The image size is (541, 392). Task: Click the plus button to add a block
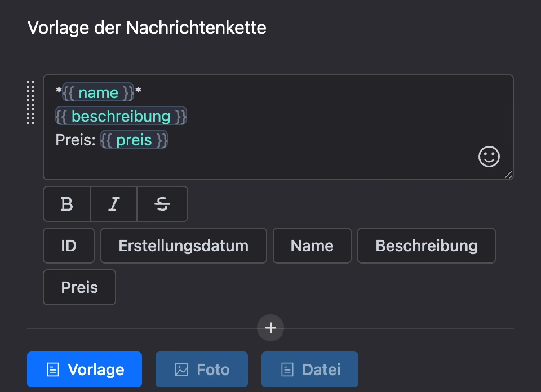click(270, 328)
